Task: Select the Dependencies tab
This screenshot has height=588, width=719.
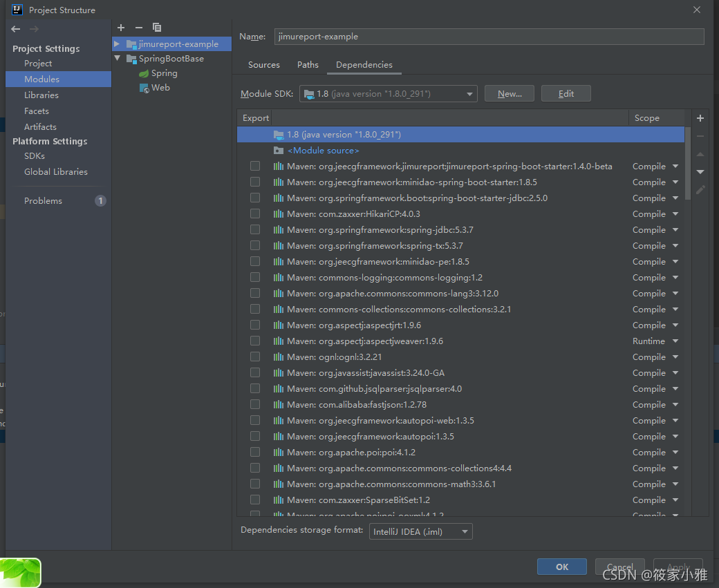Action: (364, 65)
